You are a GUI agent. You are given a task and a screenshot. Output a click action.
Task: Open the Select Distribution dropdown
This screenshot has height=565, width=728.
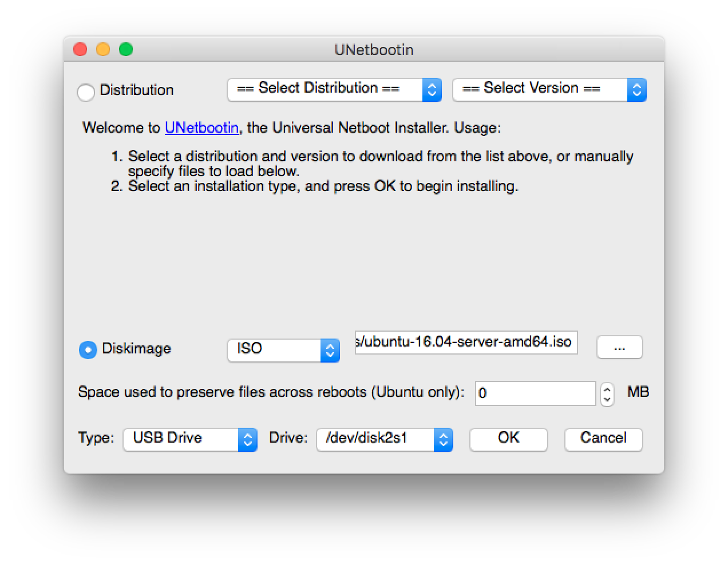coord(334,90)
